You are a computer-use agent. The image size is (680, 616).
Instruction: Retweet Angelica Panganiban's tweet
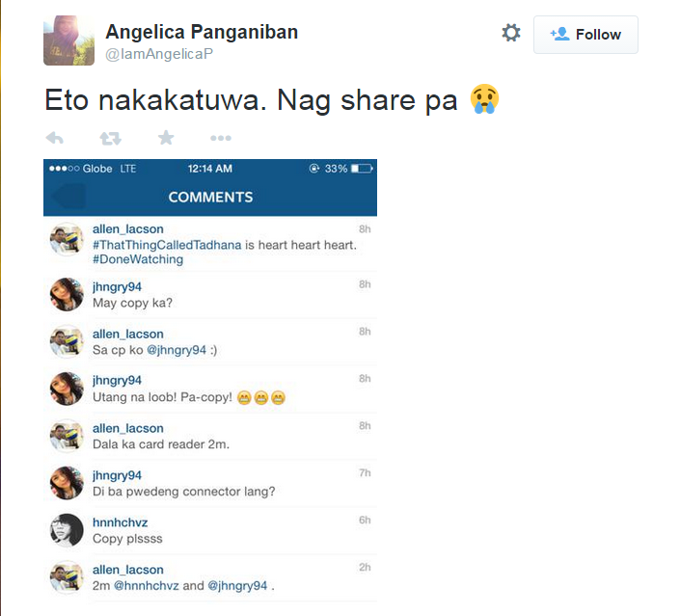point(110,138)
